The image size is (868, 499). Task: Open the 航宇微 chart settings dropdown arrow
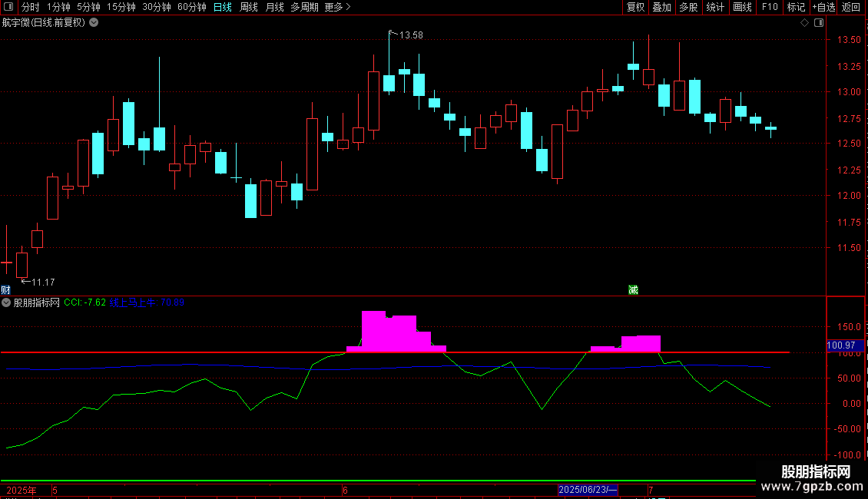click(x=94, y=23)
